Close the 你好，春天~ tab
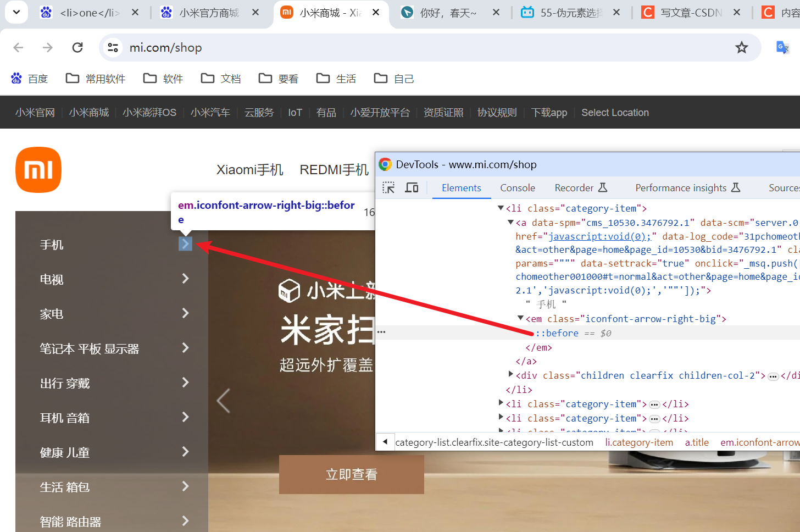Screen dimensions: 800x532 coord(496,12)
